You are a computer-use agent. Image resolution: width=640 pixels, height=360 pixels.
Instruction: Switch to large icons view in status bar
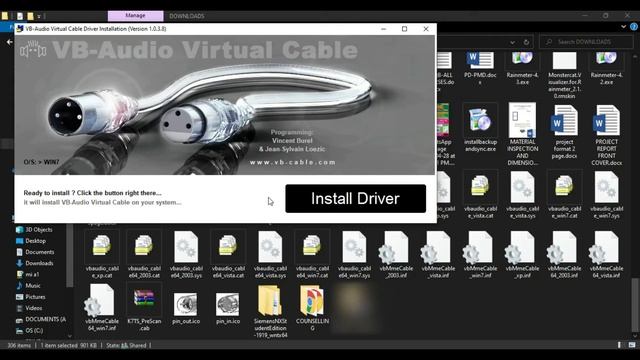pos(632,345)
